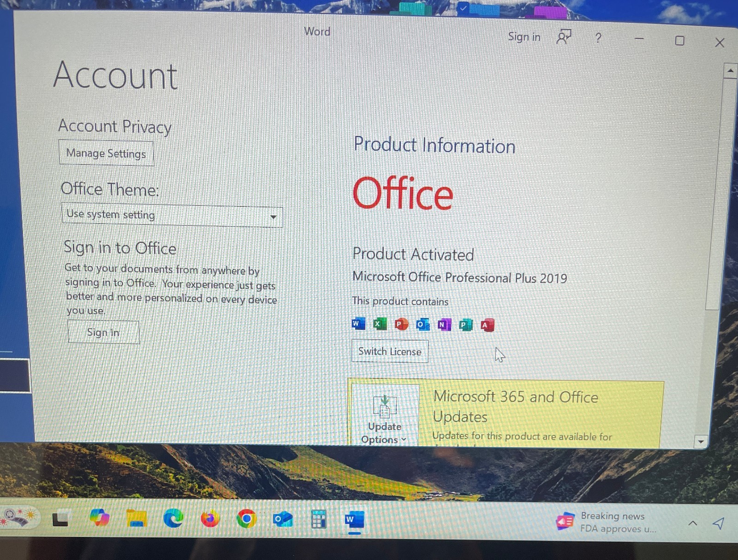This screenshot has height=560, width=738.
Task: Open the feedback person icon in title bar
Action: pyautogui.click(x=564, y=37)
